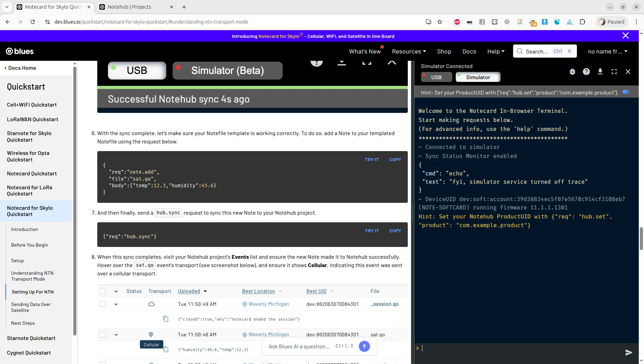This screenshot has width=644, height=364.
Task: Copy the hub.sync request code
Action: tap(395, 231)
